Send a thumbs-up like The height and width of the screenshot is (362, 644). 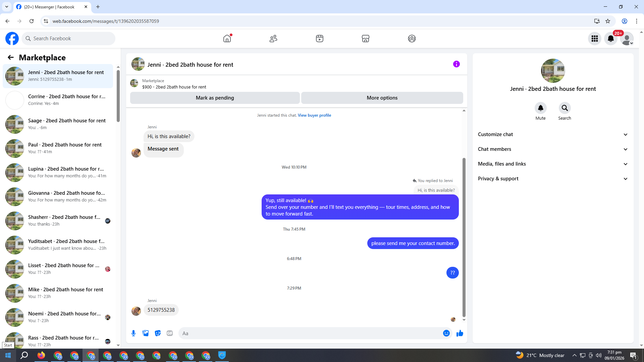tap(460, 333)
